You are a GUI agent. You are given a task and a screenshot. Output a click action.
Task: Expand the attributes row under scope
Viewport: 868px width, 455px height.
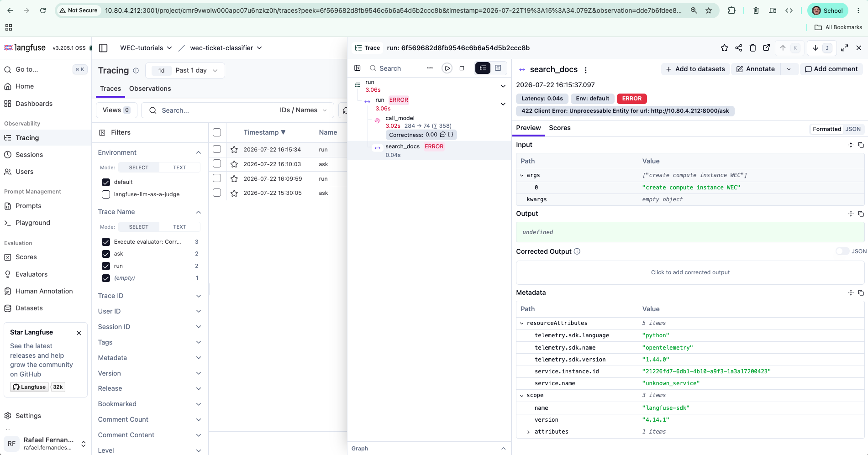pos(529,432)
